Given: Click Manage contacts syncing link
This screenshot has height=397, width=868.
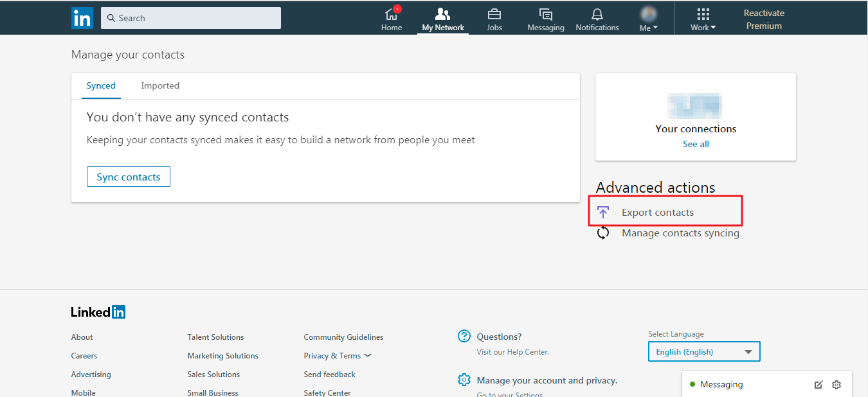Looking at the screenshot, I should point(680,233).
